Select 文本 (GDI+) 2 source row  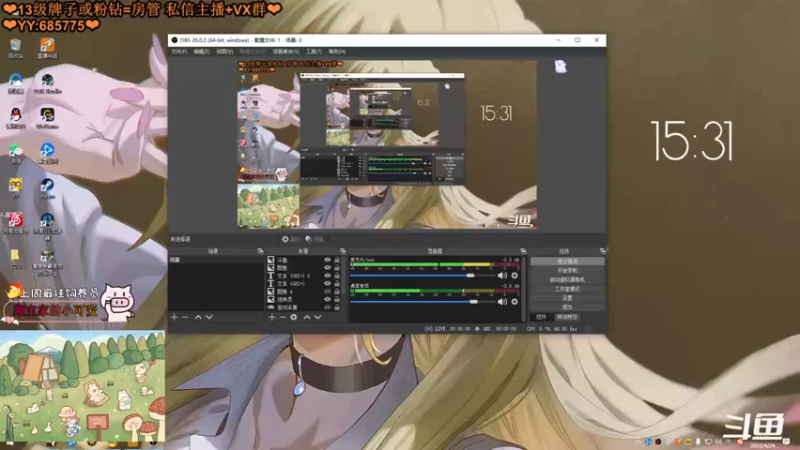[x=304, y=276]
